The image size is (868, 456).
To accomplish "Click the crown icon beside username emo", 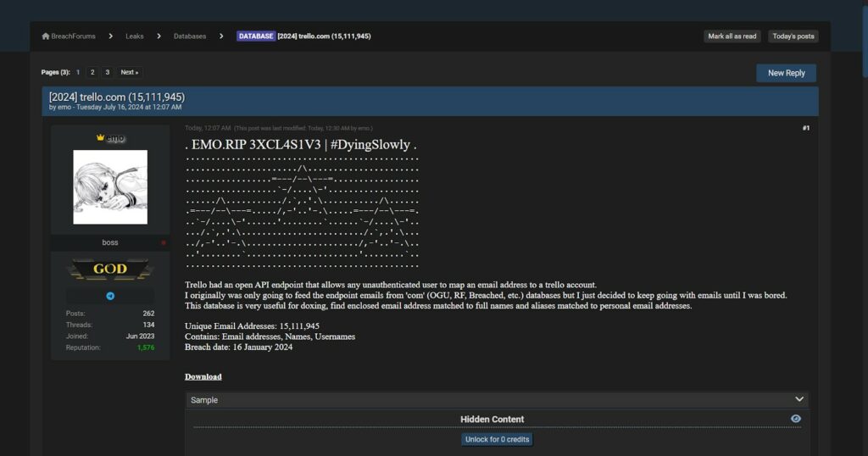I will [x=100, y=137].
